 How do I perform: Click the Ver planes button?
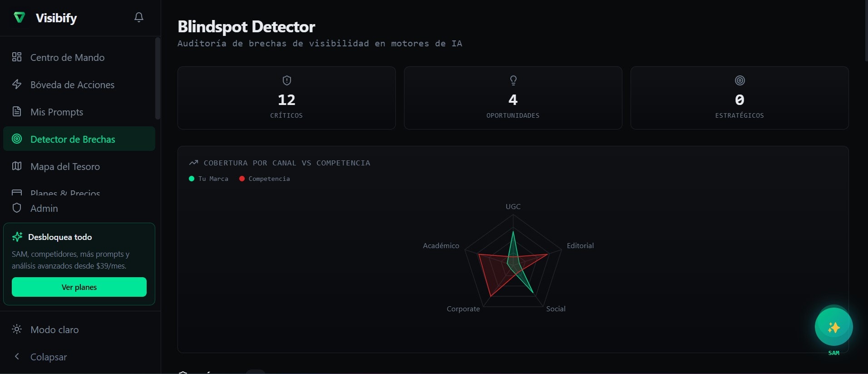coord(79,287)
